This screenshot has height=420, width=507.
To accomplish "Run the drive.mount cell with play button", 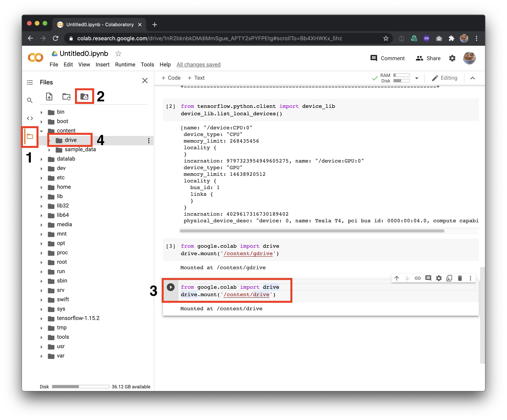I will point(170,287).
